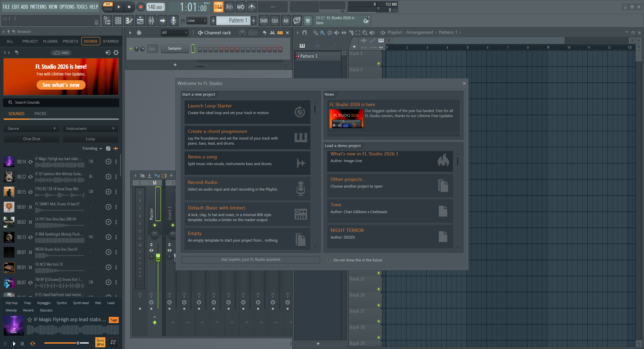Switch to the PLUGINS browser tab
The image size is (644, 349).
tap(50, 41)
